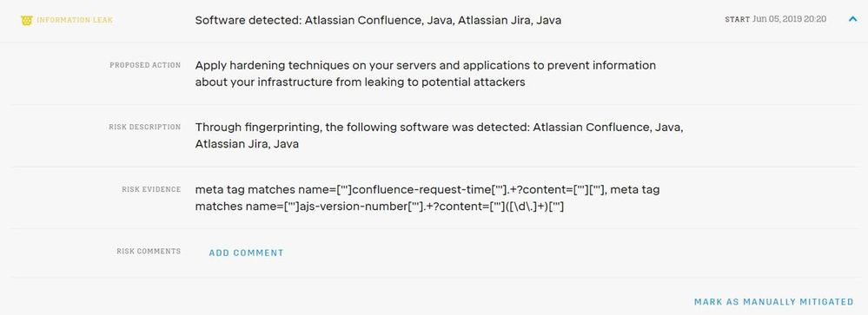Click the RISK EVIDENCE field label
Screen dimensions: 868x315
[151, 189]
